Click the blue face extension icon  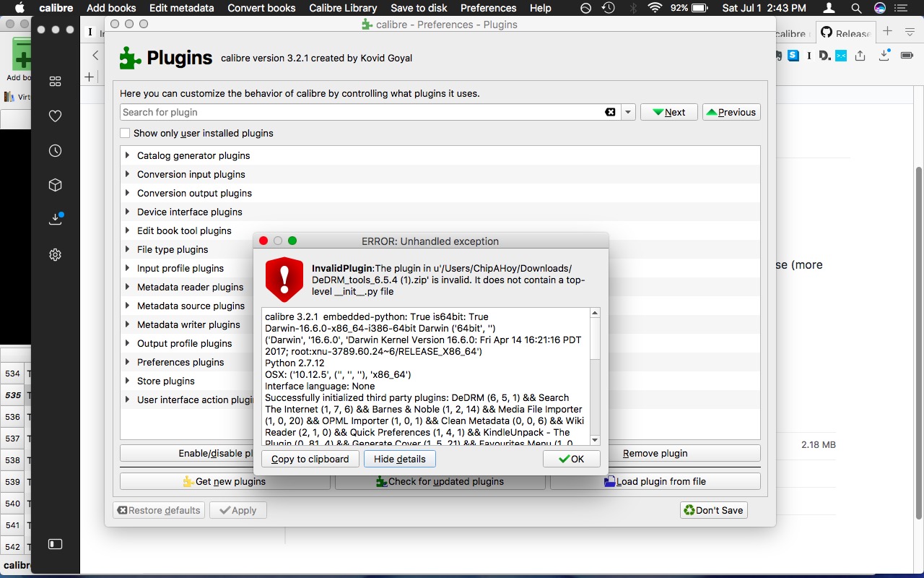(x=841, y=55)
